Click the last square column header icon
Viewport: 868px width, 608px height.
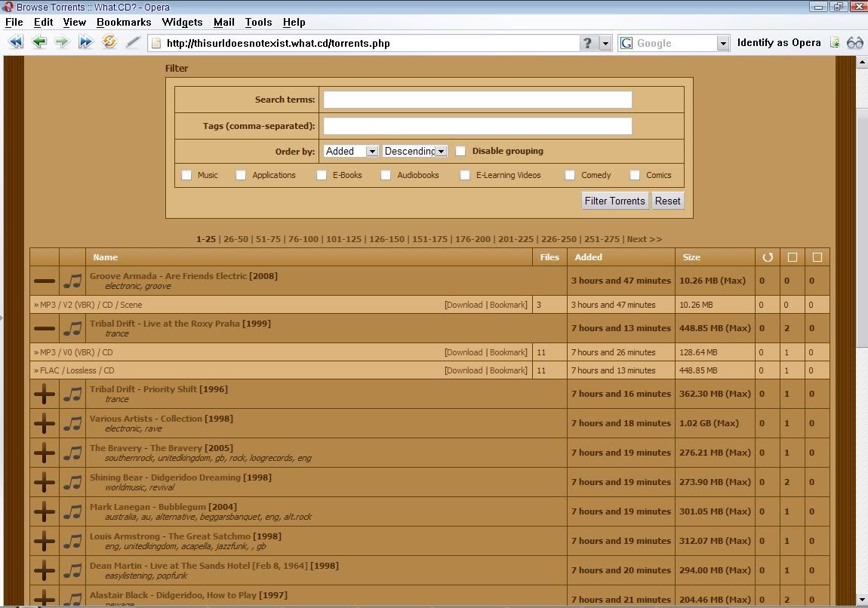pos(817,257)
